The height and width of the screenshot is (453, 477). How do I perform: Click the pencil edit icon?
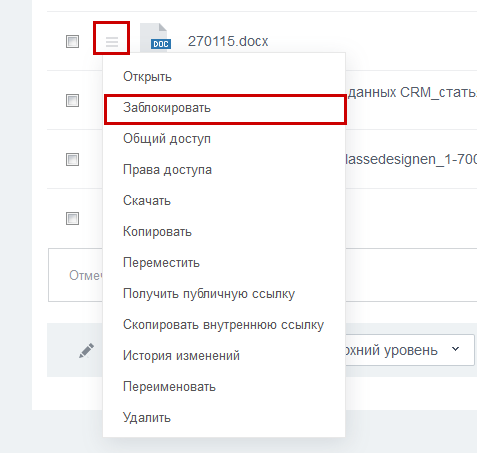(x=86, y=350)
